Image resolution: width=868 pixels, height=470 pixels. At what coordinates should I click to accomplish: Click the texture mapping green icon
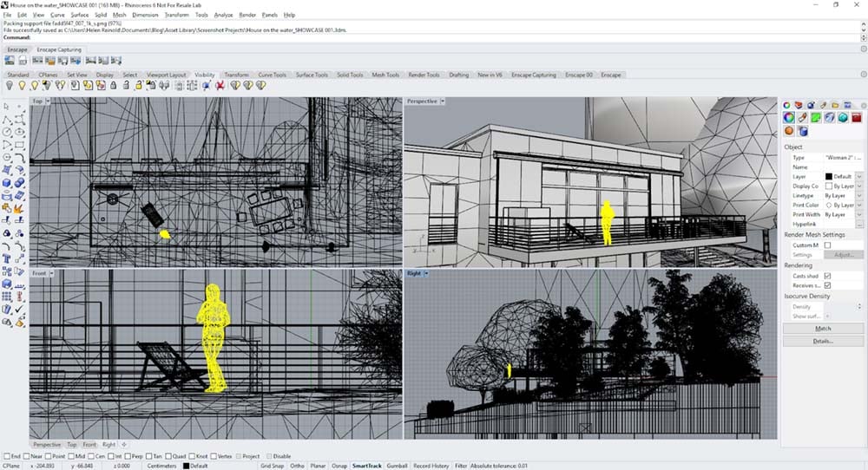click(x=816, y=118)
